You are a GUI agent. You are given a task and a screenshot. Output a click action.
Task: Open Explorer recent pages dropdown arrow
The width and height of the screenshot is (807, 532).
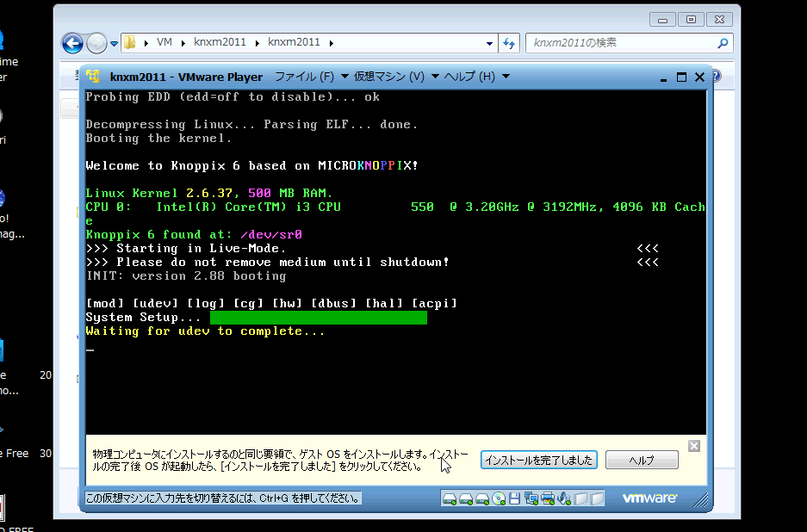(114, 44)
